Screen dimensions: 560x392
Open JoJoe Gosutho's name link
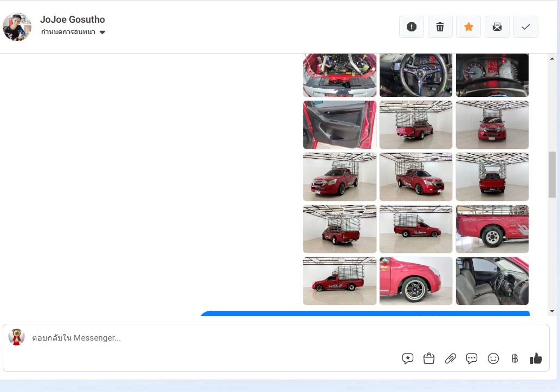click(x=73, y=19)
